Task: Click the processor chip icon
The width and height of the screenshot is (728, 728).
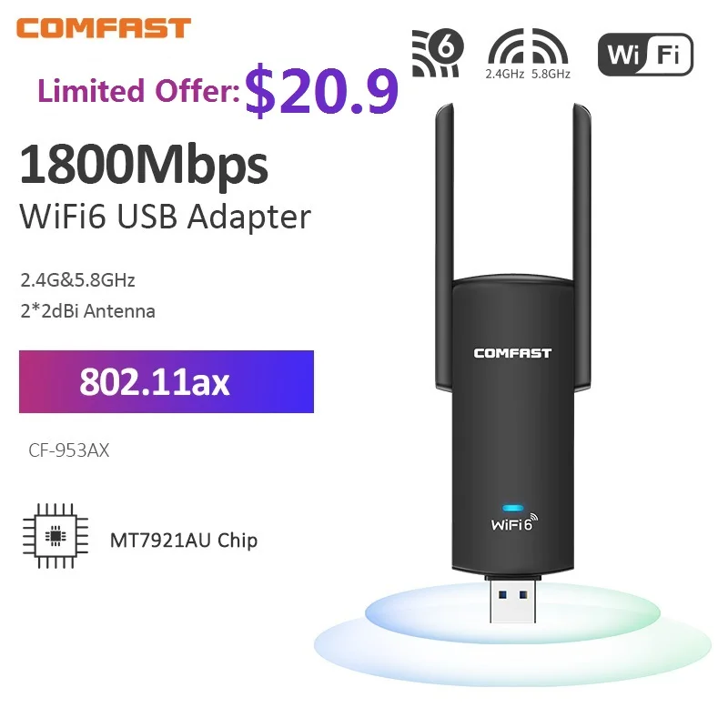Action: point(56,536)
